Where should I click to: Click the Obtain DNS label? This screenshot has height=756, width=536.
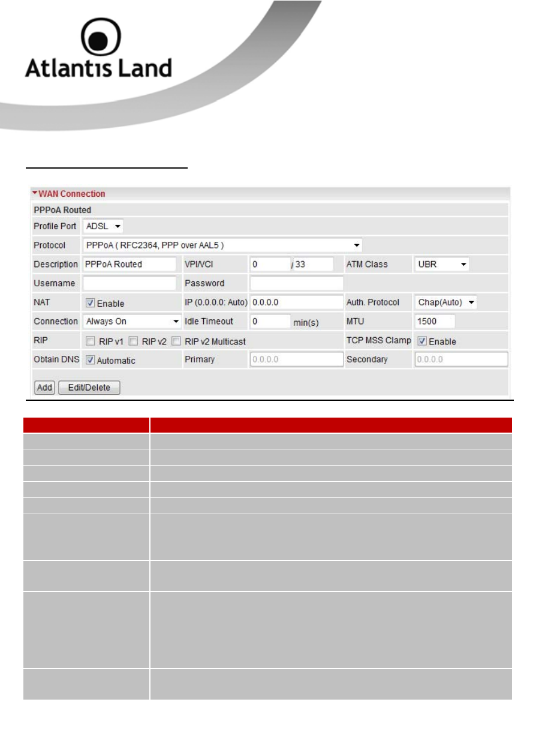[x=56, y=359]
